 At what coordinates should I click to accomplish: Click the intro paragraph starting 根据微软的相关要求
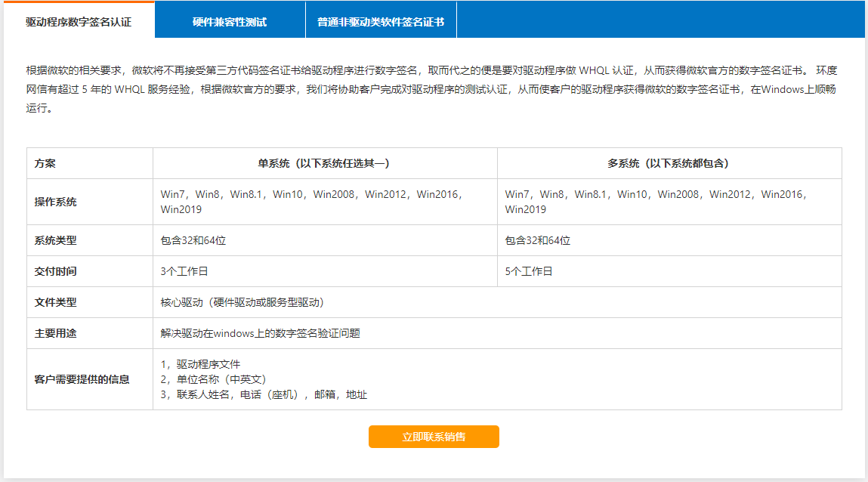click(432, 89)
